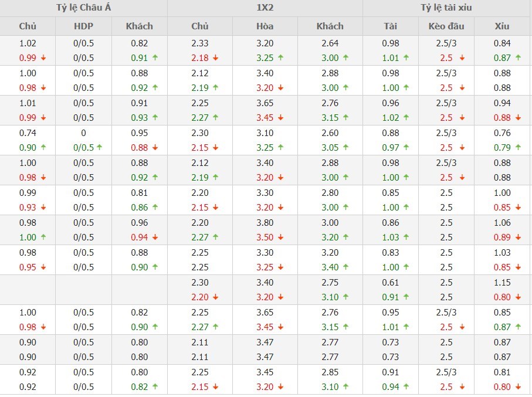
Task: Click the red down arrow next to 0.89
Action: pos(517,237)
